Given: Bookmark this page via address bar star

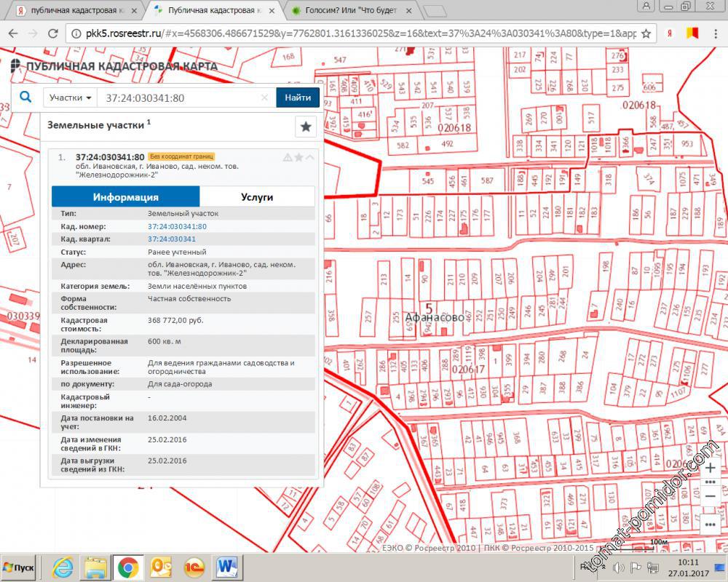Looking at the screenshot, I should point(646,33).
